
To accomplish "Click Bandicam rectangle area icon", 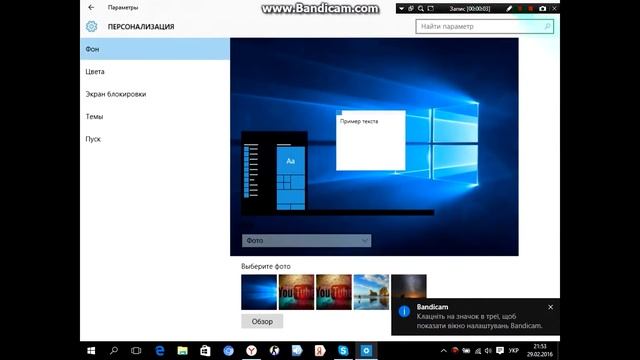I will click(x=430, y=9).
